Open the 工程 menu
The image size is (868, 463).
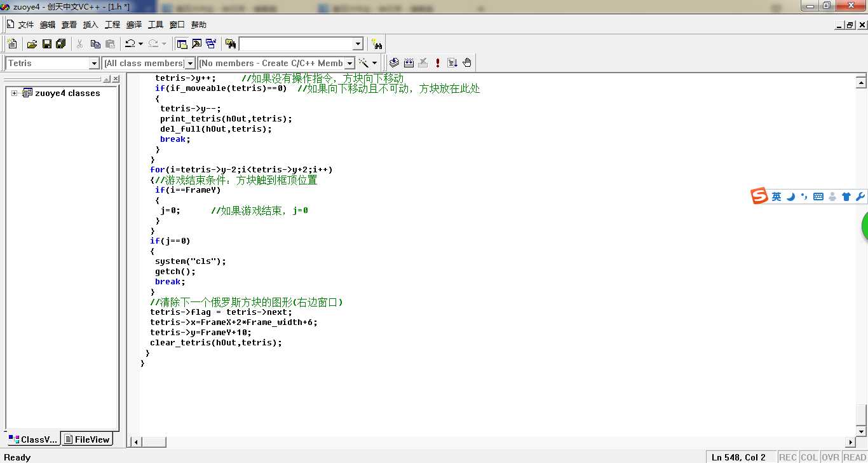(x=112, y=25)
